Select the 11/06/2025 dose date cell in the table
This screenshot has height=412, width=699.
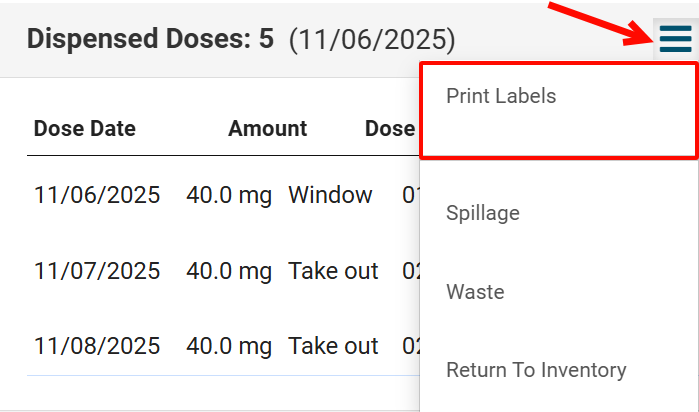[97, 195]
